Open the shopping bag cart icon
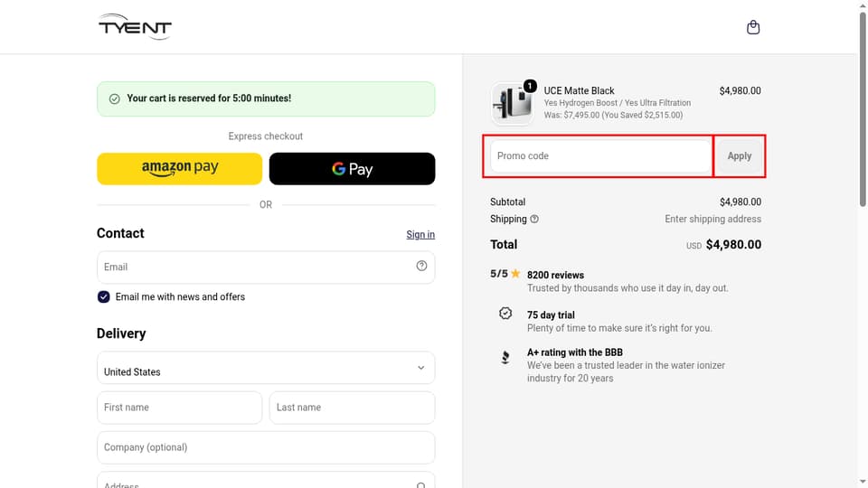The image size is (868, 488). click(753, 27)
